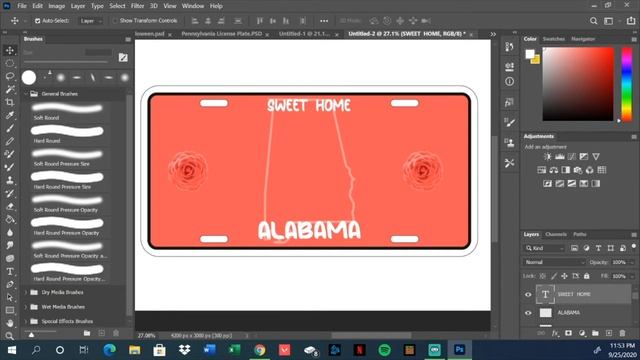Toggle lock all on layer
Image resolution: width=640 pixels, height=360 pixels.
587,276
